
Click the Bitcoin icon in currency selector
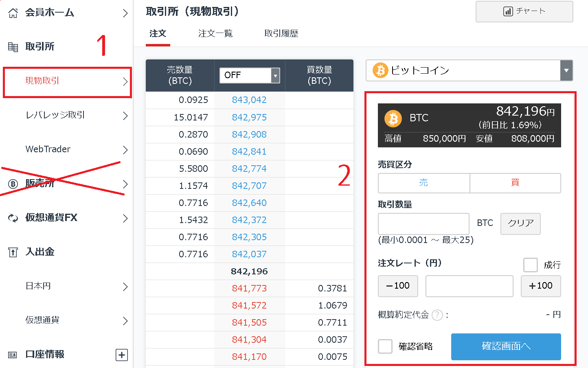pyautogui.click(x=380, y=70)
